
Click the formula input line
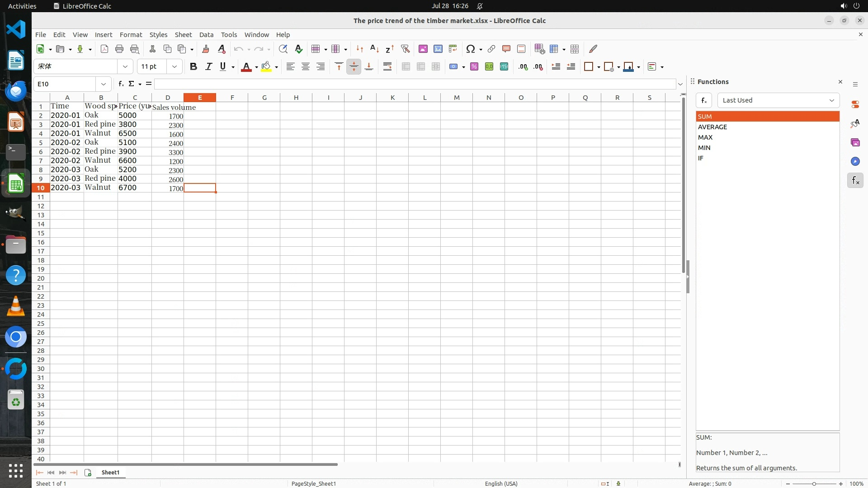pyautogui.click(x=415, y=84)
